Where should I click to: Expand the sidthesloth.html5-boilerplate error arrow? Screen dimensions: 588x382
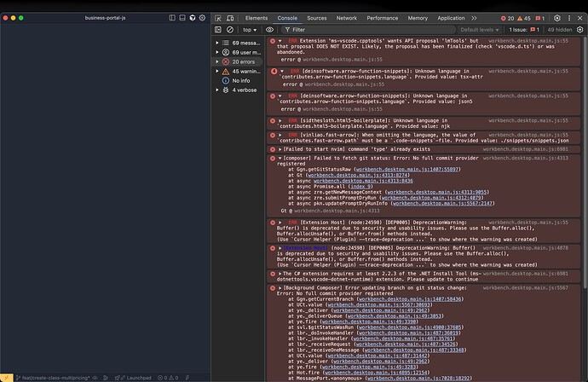(280, 121)
